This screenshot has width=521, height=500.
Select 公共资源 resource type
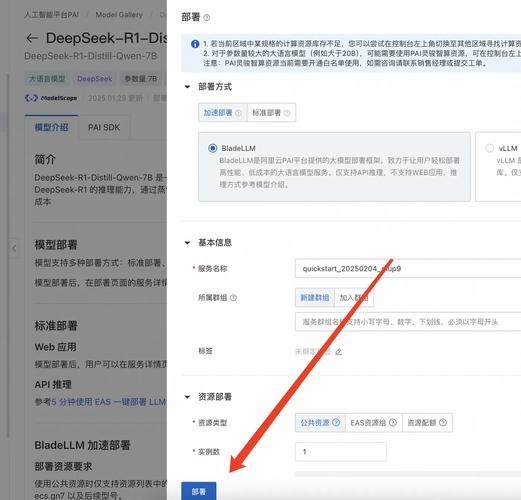coord(320,423)
